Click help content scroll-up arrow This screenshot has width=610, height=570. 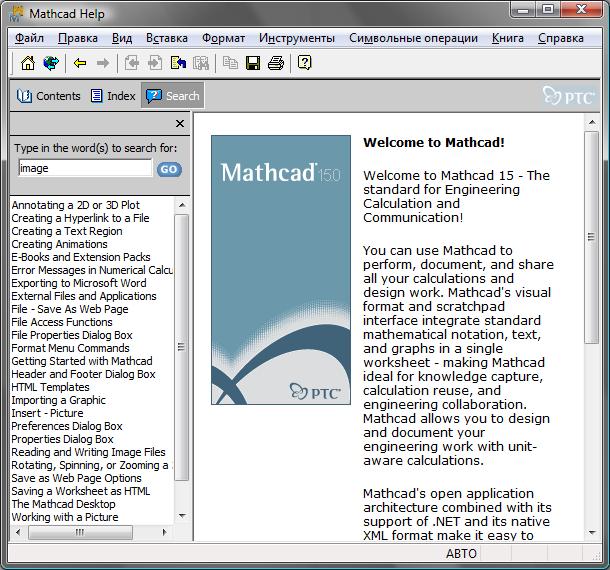(x=592, y=123)
